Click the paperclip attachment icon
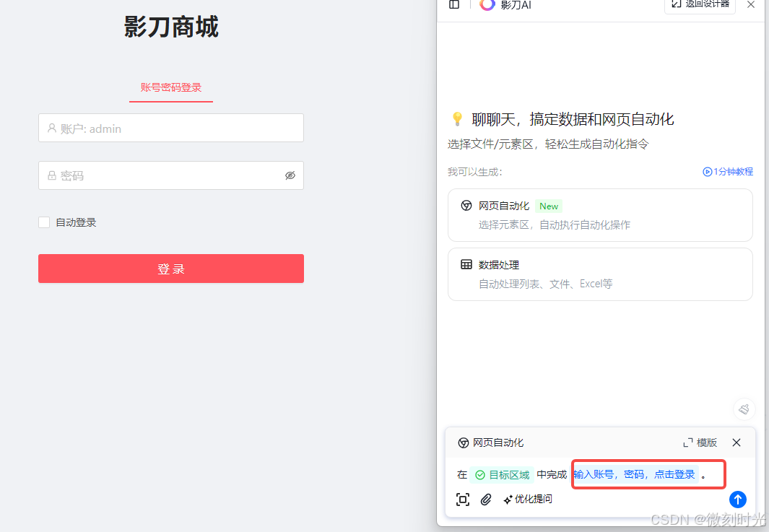This screenshot has height=532, width=769. click(x=485, y=499)
